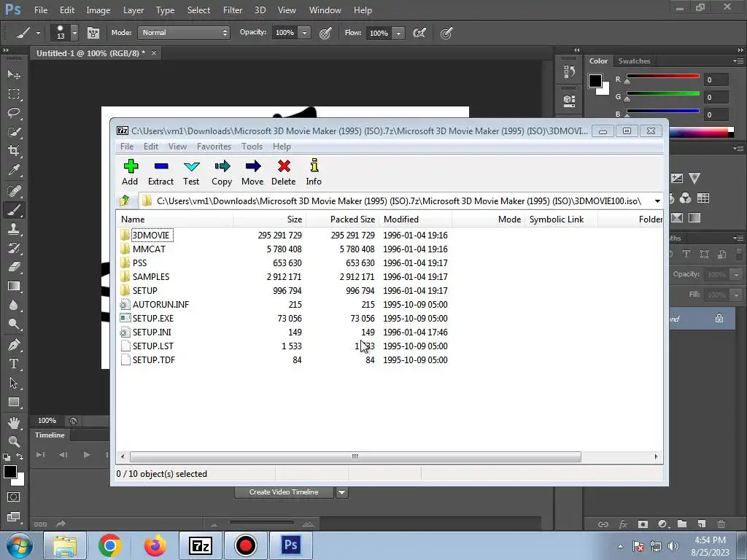
Task: Select the 3DMOVIE folder row
Action: pyautogui.click(x=389, y=236)
